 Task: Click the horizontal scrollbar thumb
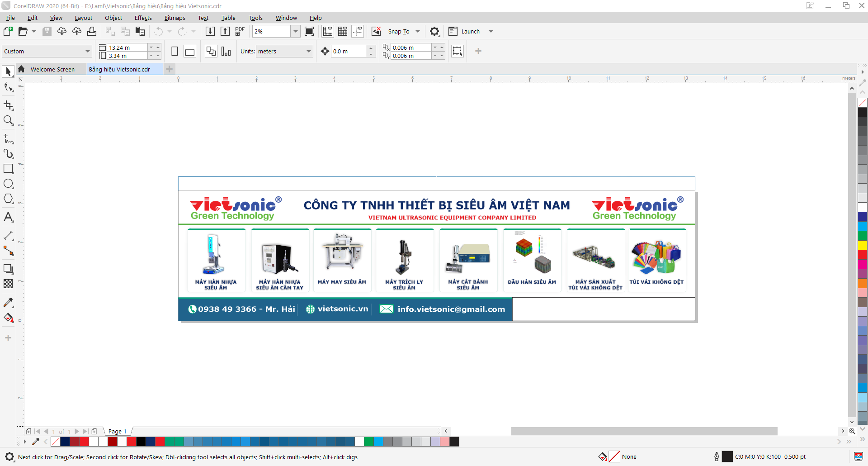(x=644, y=431)
